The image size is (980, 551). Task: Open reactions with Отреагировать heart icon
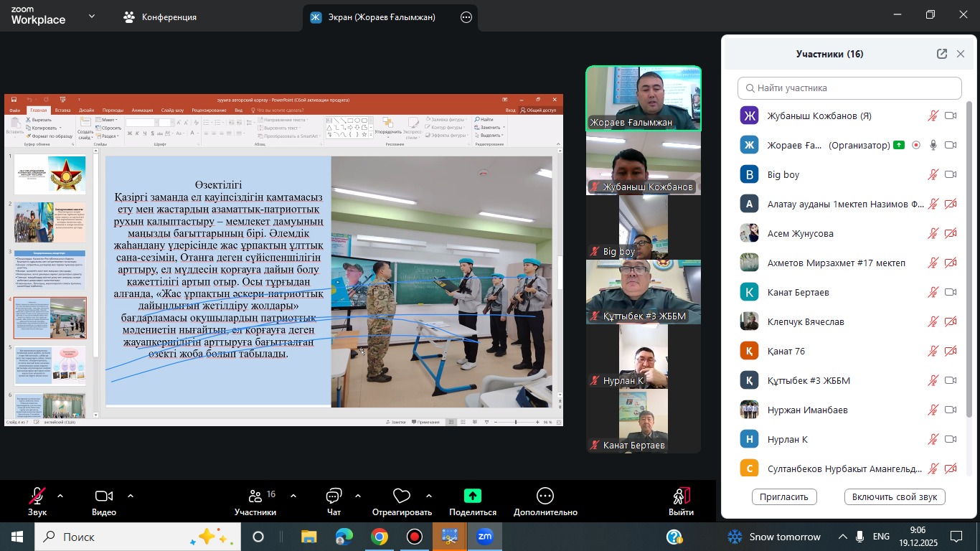pos(402,496)
